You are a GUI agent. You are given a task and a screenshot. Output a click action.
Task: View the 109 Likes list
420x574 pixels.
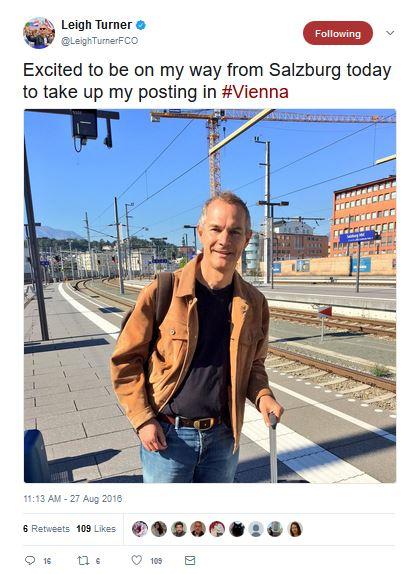coord(96,529)
